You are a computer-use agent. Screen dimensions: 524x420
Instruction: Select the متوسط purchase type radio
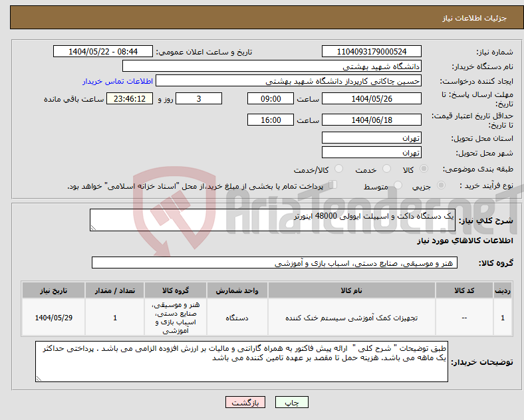pos(398,185)
